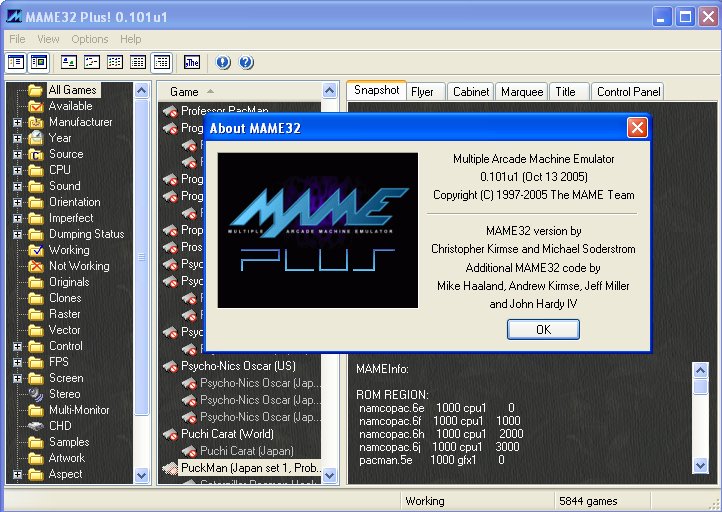The width and height of the screenshot is (722, 512).
Task: Click the Stereo speaker icon
Action: 35,394
